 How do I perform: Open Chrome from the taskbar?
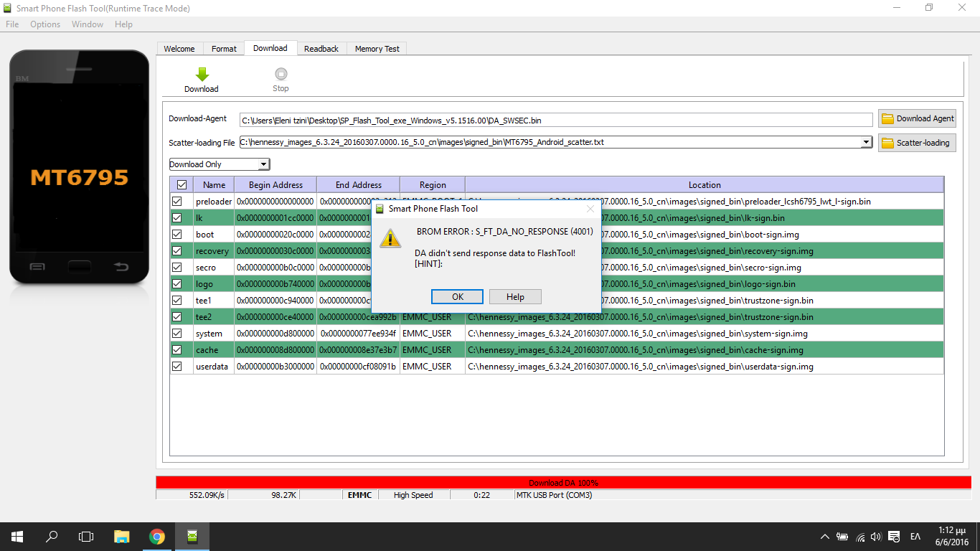156,537
